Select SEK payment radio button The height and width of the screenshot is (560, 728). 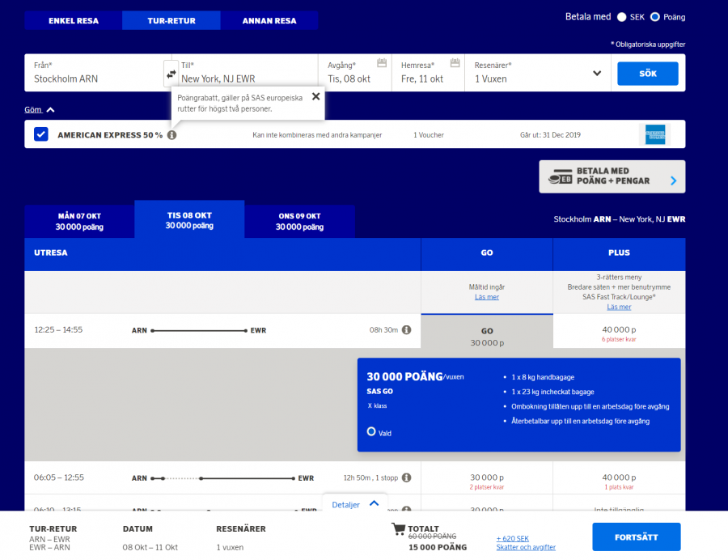(x=622, y=17)
